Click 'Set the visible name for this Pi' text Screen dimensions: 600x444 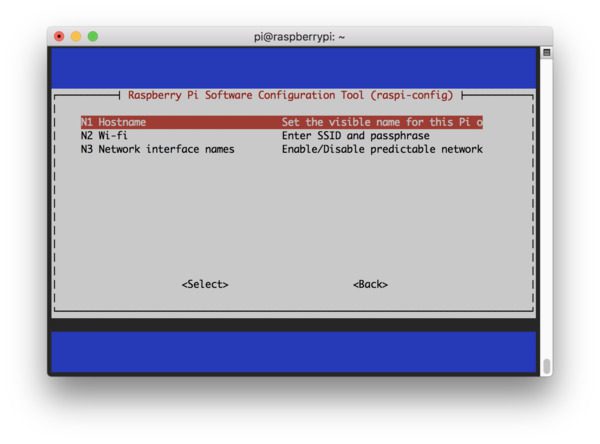pyautogui.click(x=376, y=122)
